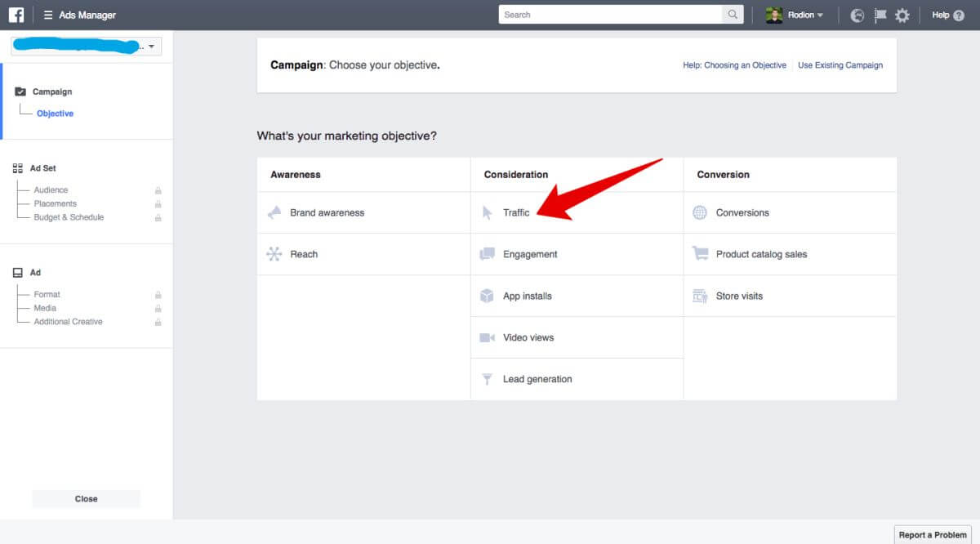This screenshot has width=980, height=544.
Task: Choose the Brand awareness objective
Action: point(327,212)
